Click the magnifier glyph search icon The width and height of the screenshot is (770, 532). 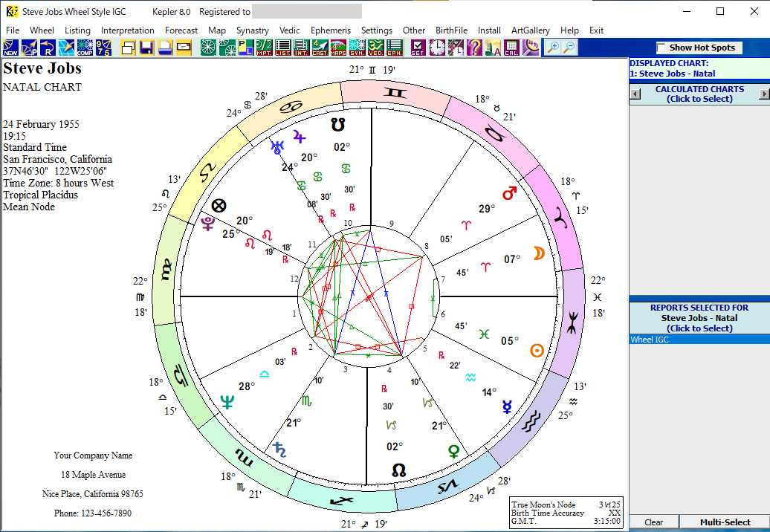coord(530,48)
